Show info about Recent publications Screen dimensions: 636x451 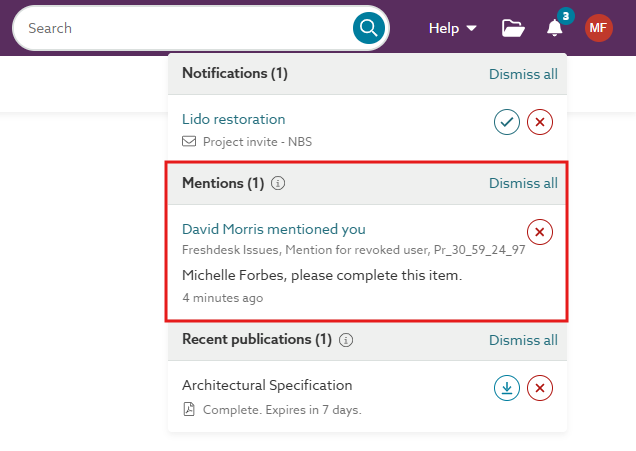click(x=346, y=340)
